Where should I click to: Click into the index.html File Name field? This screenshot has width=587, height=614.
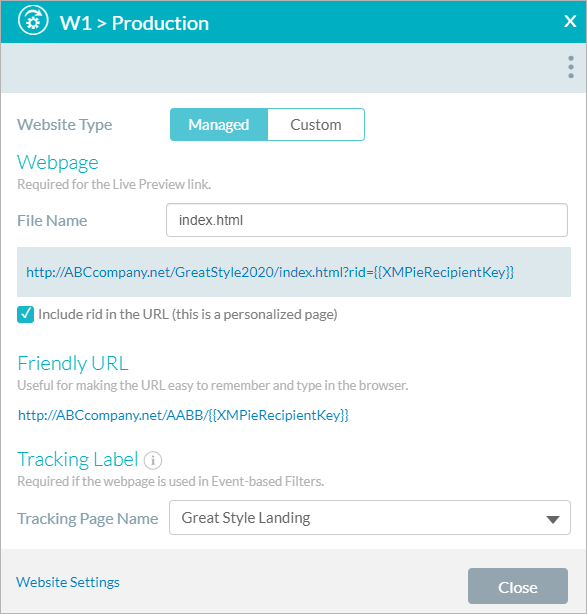point(367,220)
